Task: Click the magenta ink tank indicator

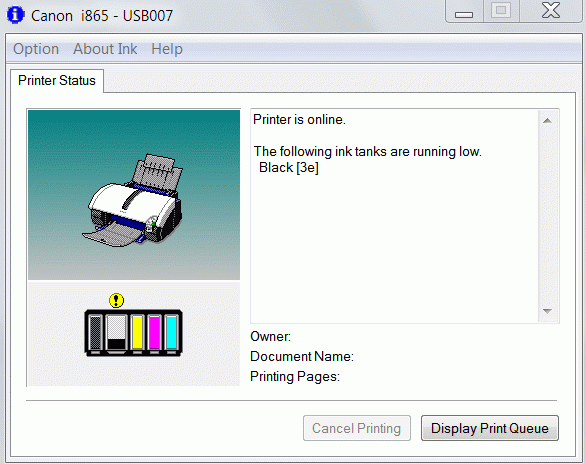Action: click(x=154, y=332)
